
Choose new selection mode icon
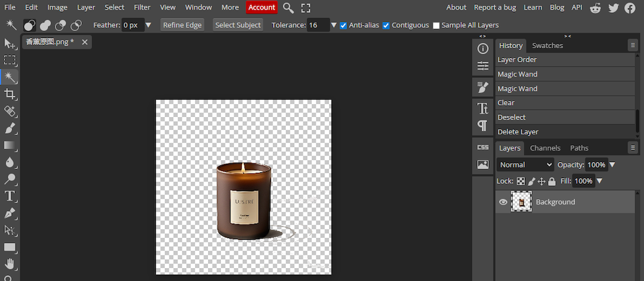point(29,26)
